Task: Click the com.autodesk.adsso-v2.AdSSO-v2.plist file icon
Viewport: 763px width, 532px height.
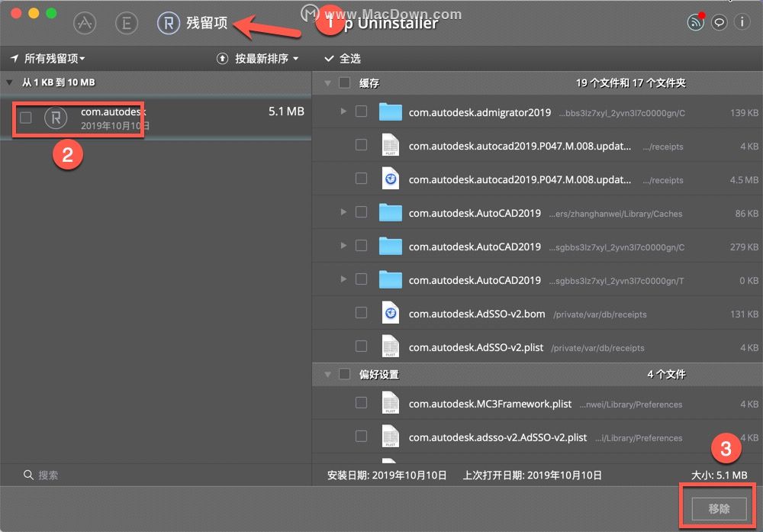Action: pos(390,437)
